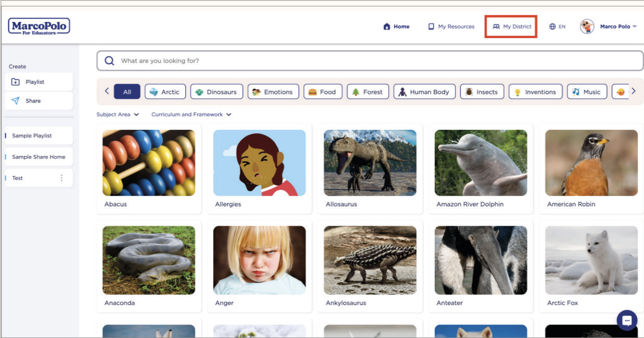Filter by the Human Body category

(424, 92)
